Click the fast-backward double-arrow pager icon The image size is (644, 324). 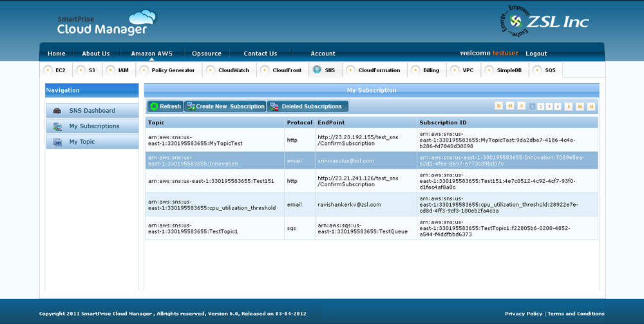point(510,106)
